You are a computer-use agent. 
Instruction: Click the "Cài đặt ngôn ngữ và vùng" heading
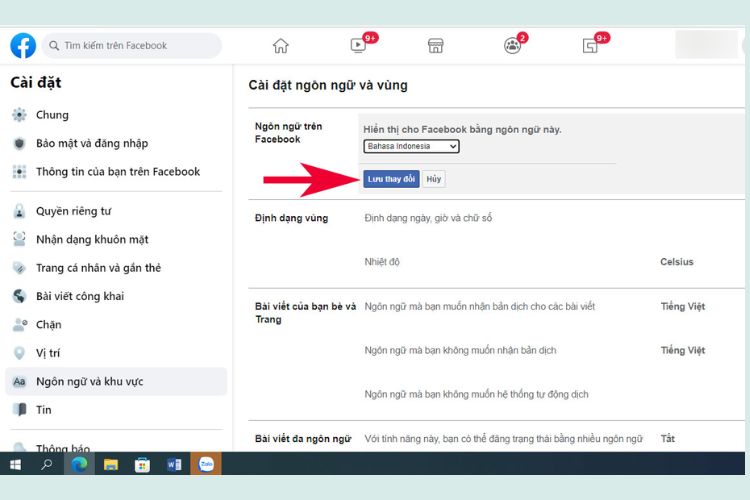coord(328,85)
